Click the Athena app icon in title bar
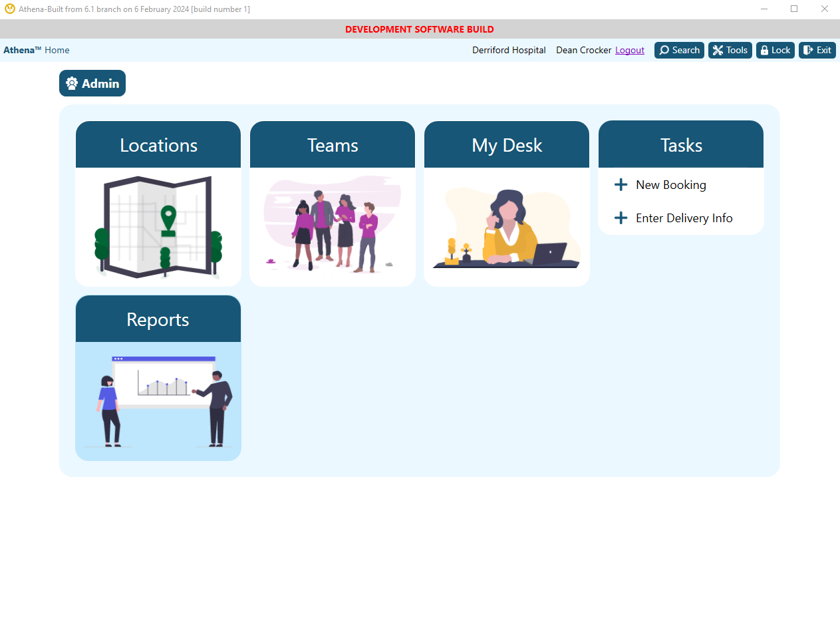This screenshot has height=630, width=840. [x=10, y=9]
